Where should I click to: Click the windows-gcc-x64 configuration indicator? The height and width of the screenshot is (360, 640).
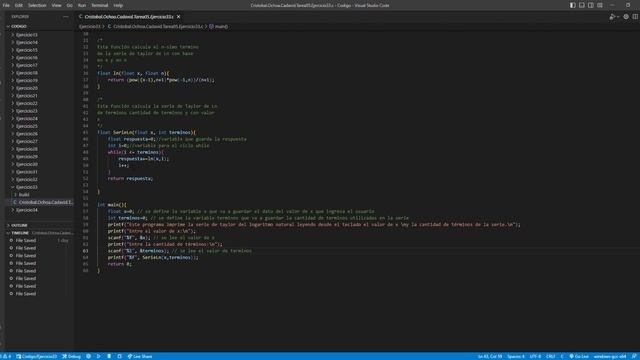[x=610, y=356]
